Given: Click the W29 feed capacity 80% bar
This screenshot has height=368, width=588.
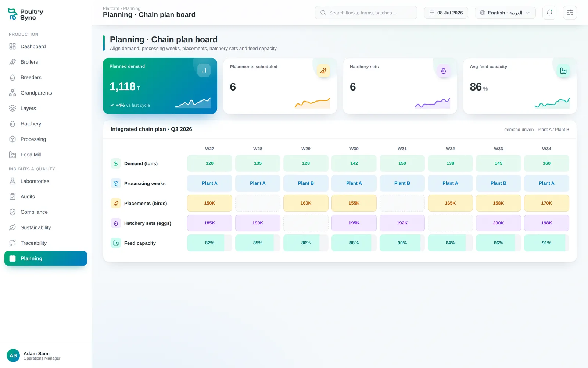Looking at the screenshot, I should click(306, 243).
